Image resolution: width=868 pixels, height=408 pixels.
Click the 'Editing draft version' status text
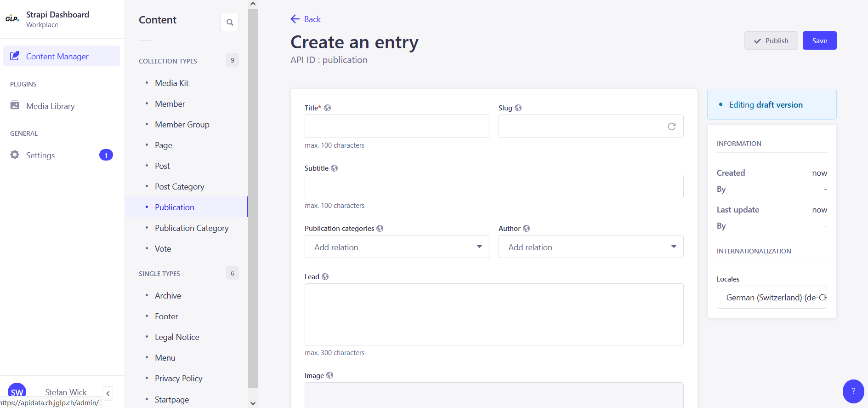coord(766,104)
